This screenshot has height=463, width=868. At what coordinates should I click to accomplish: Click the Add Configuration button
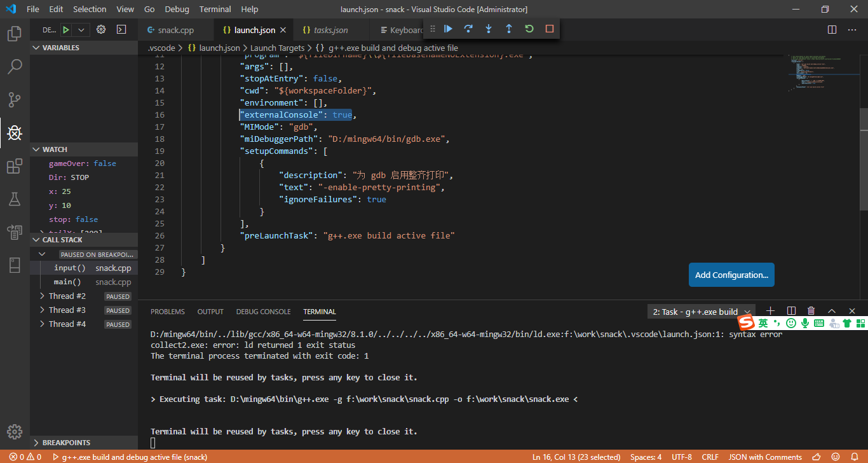coord(731,275)
